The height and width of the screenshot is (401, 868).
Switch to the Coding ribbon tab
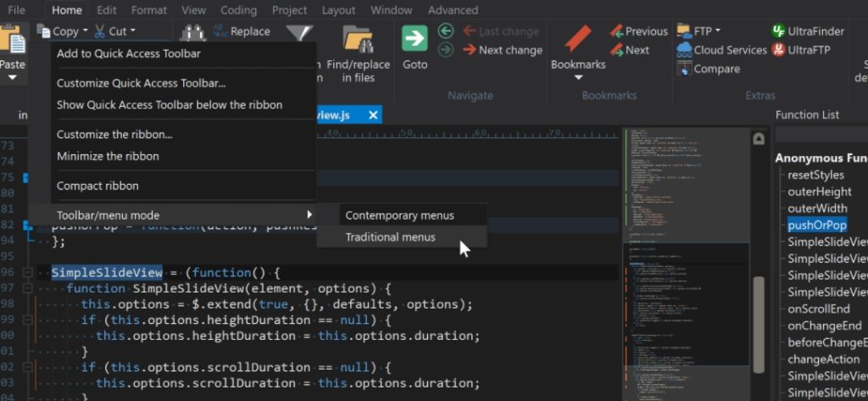(x=238, y=10)
